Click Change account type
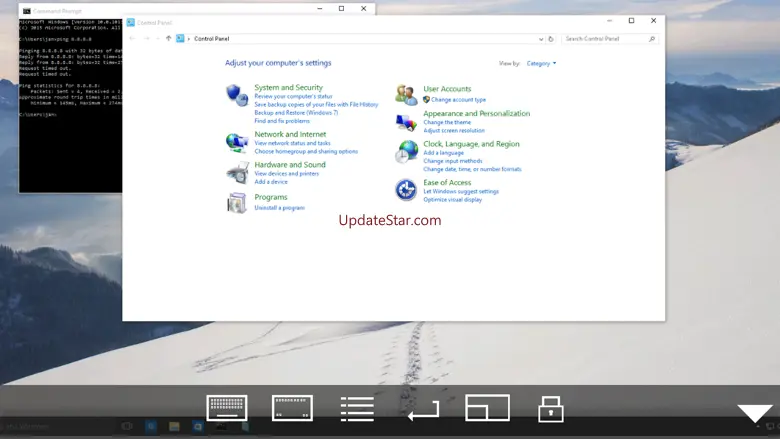780x439 pixels. click(458, 100)
